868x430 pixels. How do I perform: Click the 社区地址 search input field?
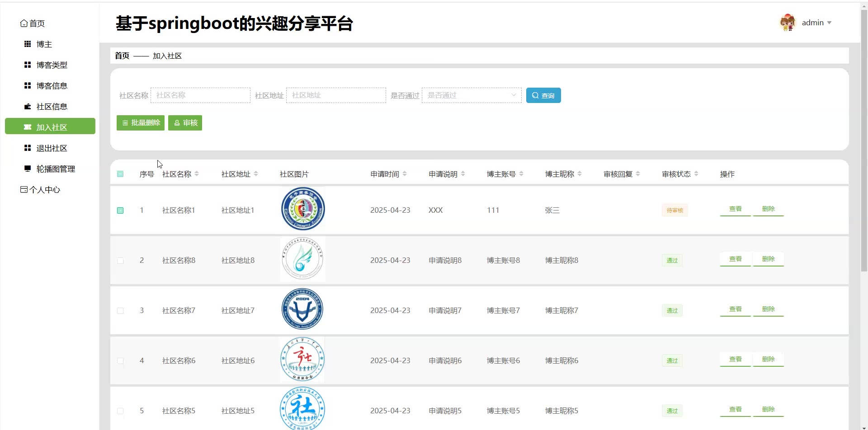(335, 95)
